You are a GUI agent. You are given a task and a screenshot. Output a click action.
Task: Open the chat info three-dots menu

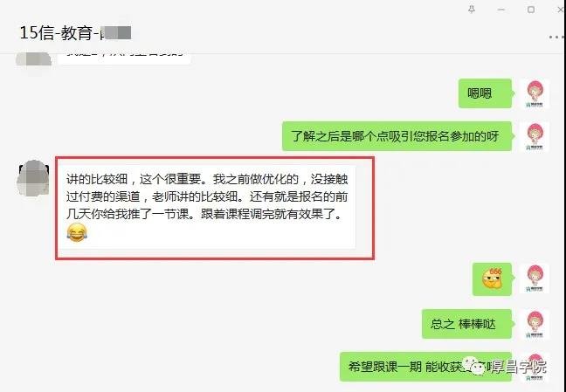click(x=557, y=38)
